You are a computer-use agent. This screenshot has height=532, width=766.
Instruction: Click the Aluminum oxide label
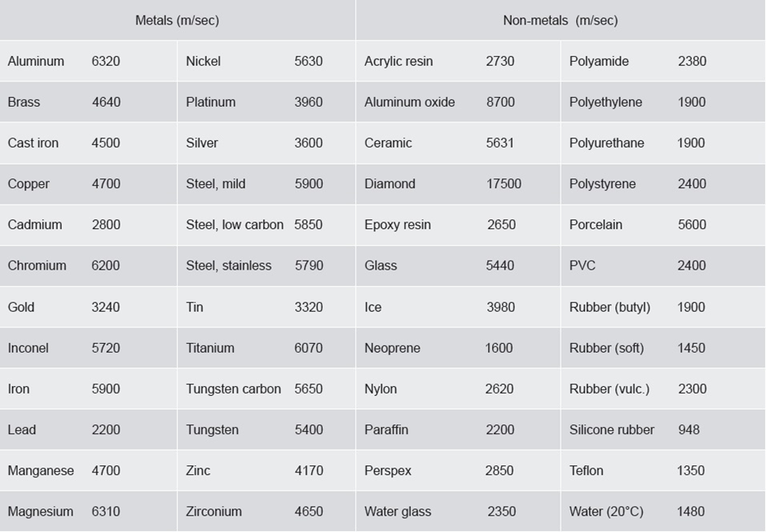point(409,102)
